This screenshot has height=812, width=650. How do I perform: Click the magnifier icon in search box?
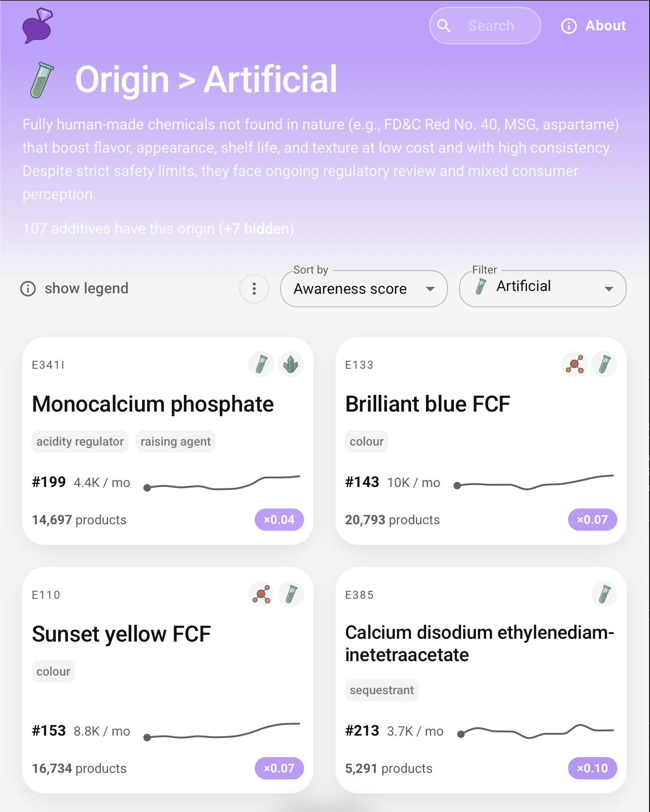point(444,26)
